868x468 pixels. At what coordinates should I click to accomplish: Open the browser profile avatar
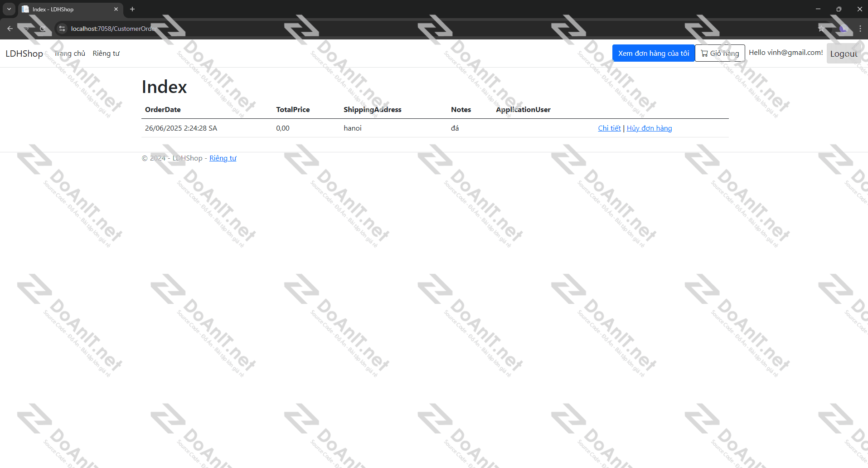[x=843, y=29]
